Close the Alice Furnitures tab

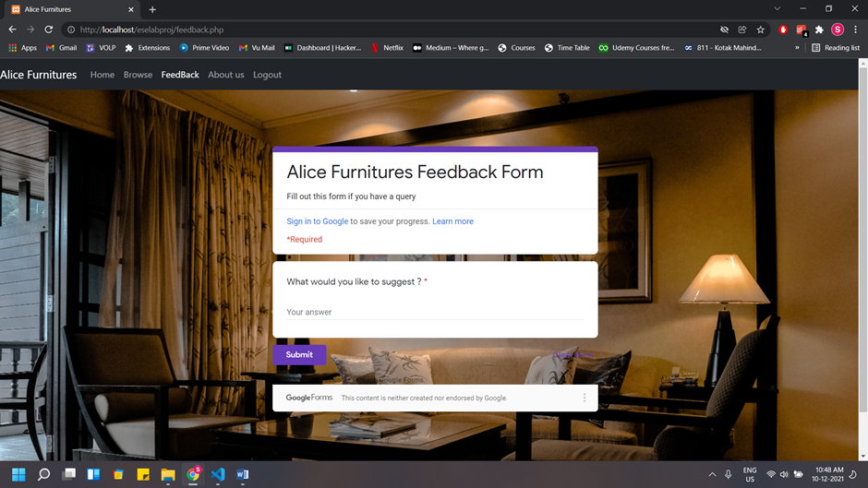coord(130,9)
